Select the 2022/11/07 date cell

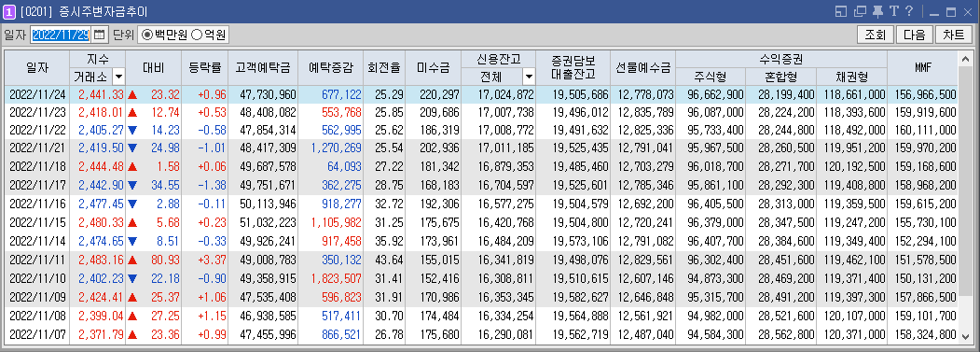point(37,335)
